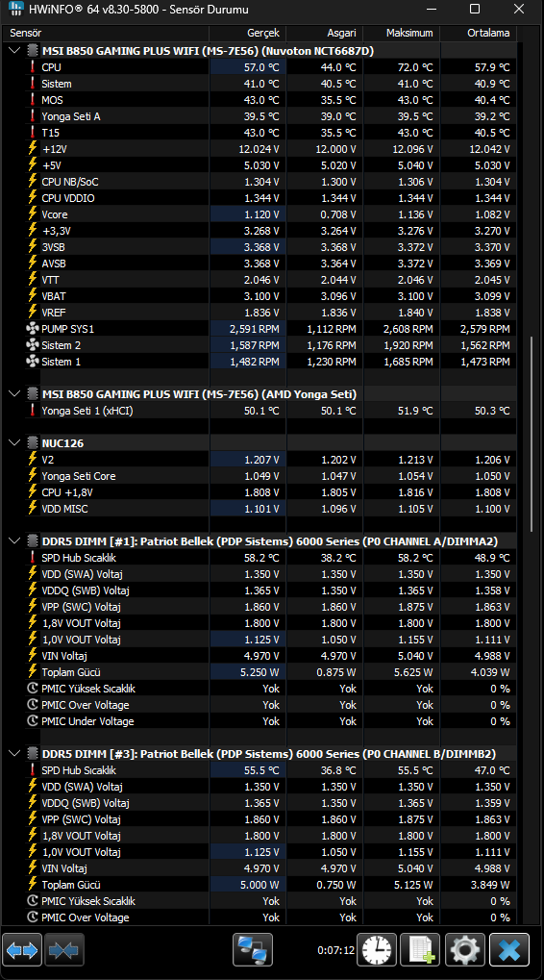Image resolution: width=544 pixels, height=980 pixels.
Task: Collapse the Nuvoton NCT6687D sensor group
Action: 13,51
